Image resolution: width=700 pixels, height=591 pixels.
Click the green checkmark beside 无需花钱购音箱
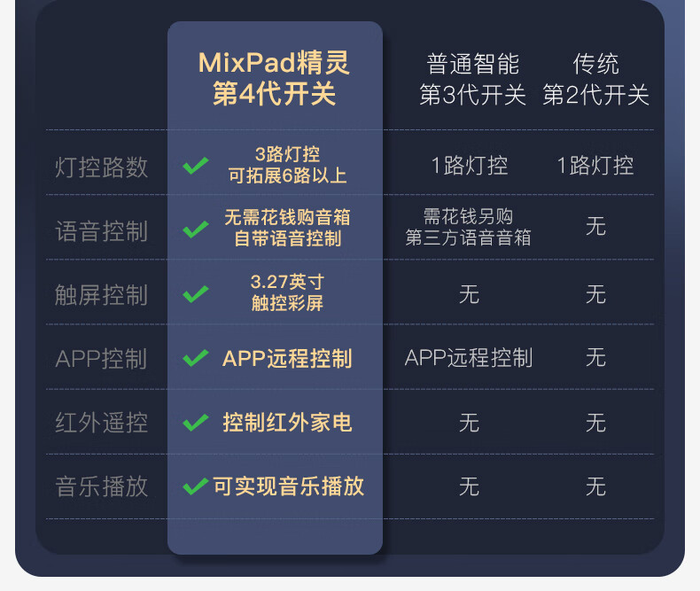[196, 229]
